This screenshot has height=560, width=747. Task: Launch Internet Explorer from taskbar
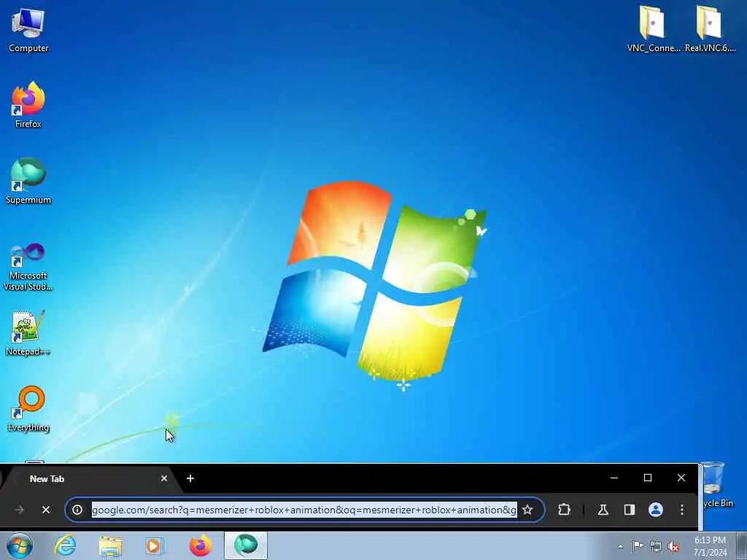coord(65,545)
